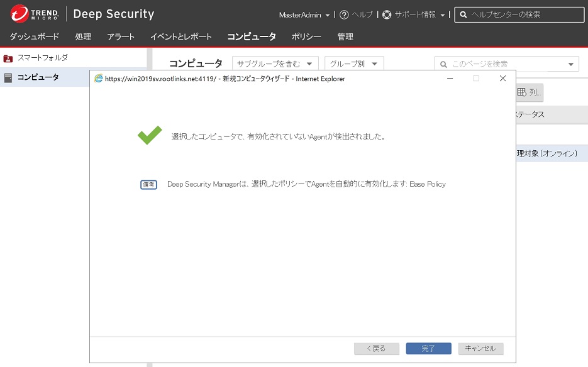Image resolution: width=588 pixels, height=367 pixels.
Task: Click the Computers server icon in sidebar
Action: tap(8, 77)
